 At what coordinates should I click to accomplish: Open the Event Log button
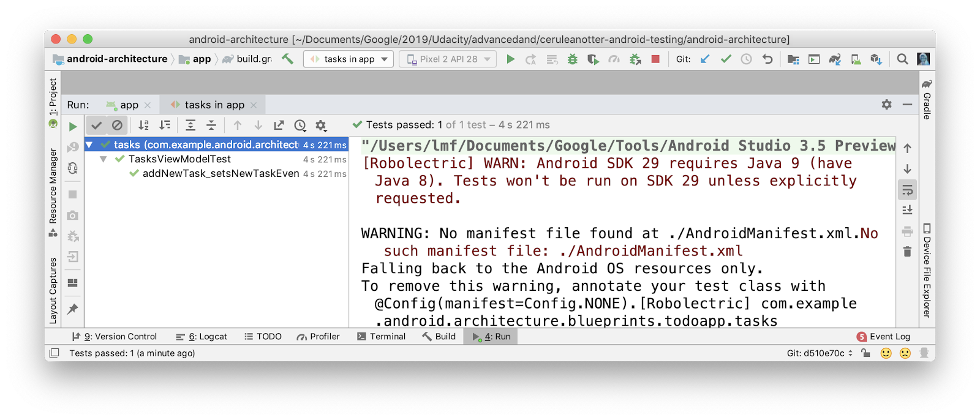(x=883, y=337)
